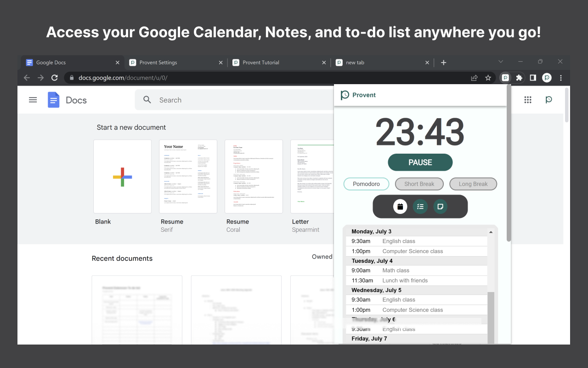Open the Google account avatar in Docs

(x=548, y=100)
